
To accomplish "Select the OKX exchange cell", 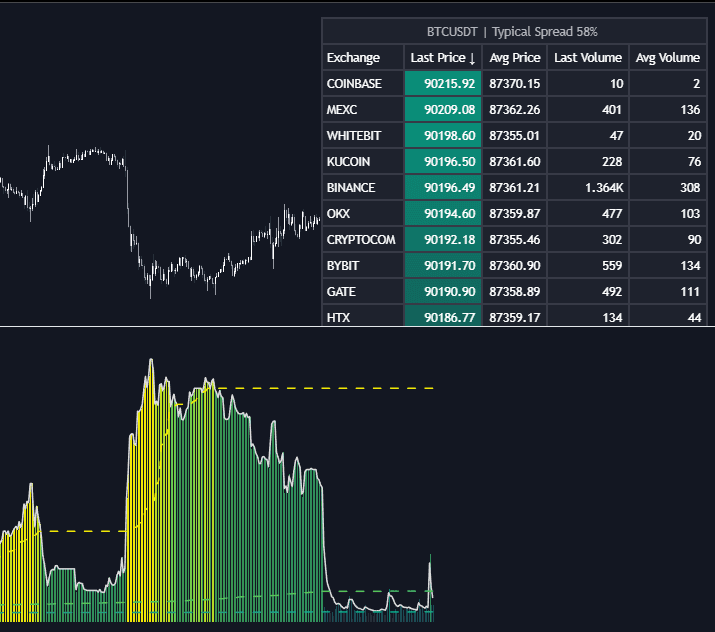I will click(363, 213).
